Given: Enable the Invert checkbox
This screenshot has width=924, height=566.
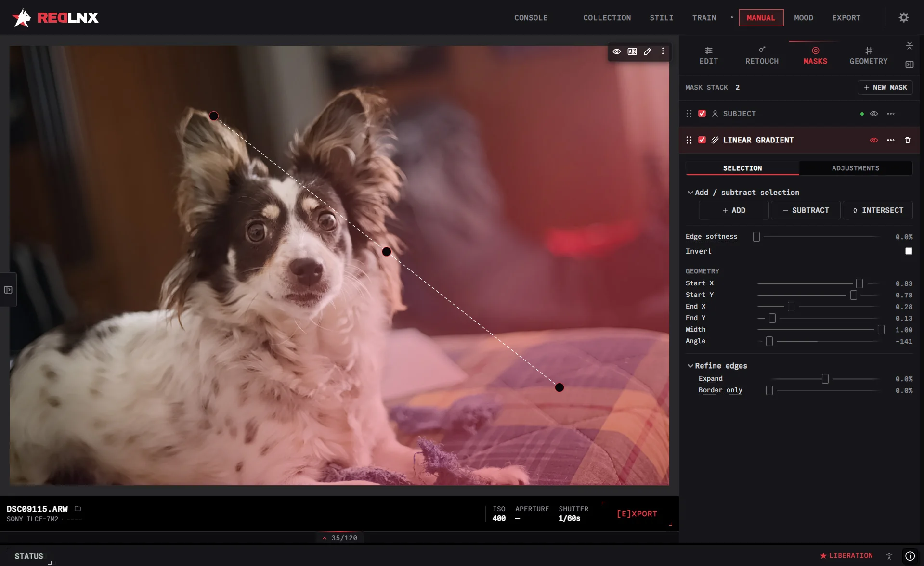Looking at the screenshot, I should 909,251.
